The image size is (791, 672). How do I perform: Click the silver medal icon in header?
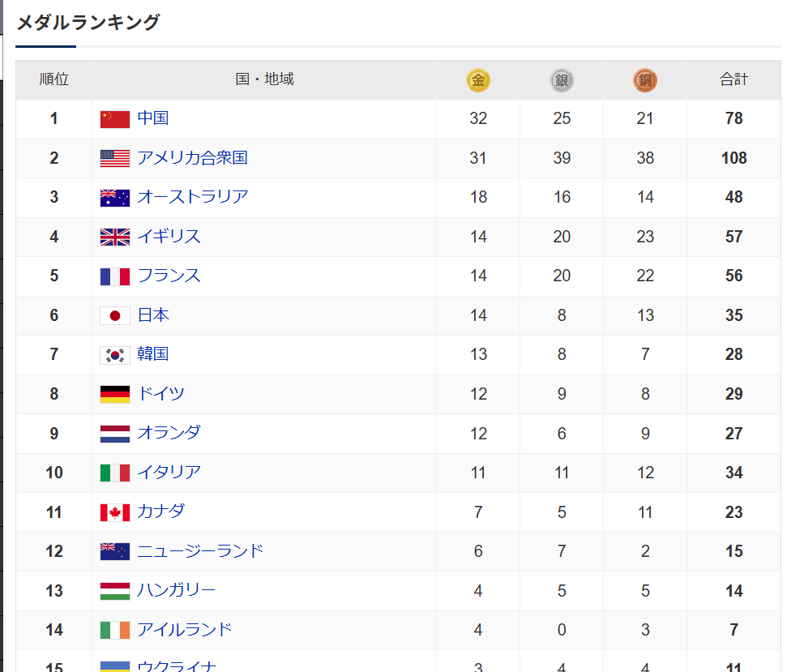click(562, 80)
